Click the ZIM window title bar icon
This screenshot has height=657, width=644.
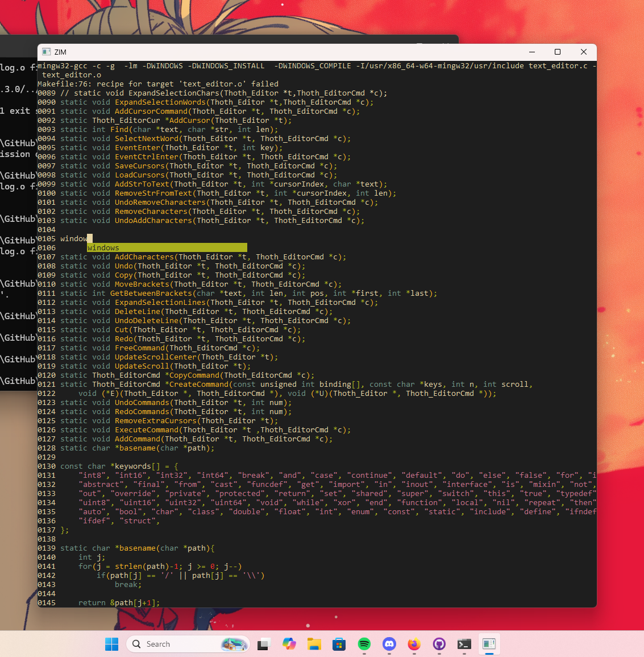47,52
